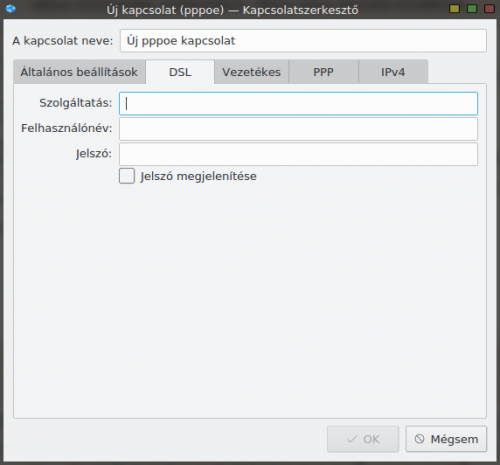Minimize window with yellow title bar button
Screen dimensions: 500x465
point(454,8)
